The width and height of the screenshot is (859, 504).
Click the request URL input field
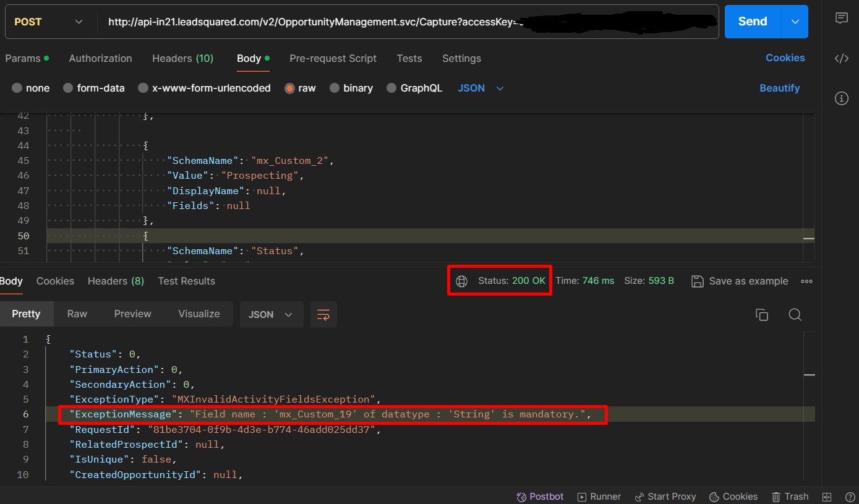pyautogui.click(x=309, y=22)
